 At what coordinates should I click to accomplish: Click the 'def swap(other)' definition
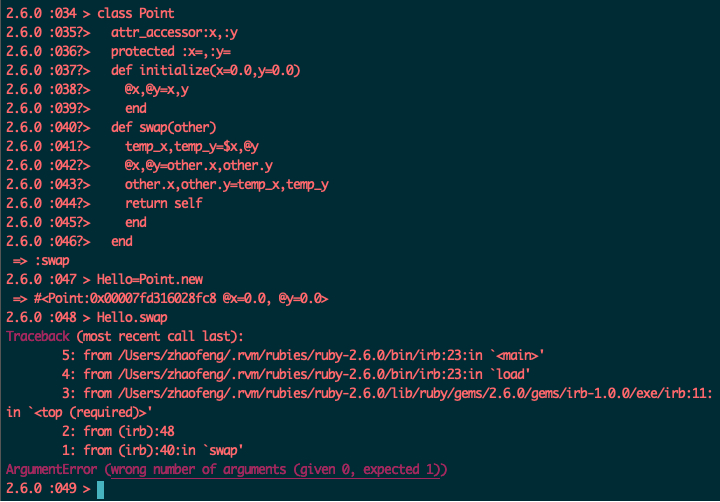tap(163, 127)
